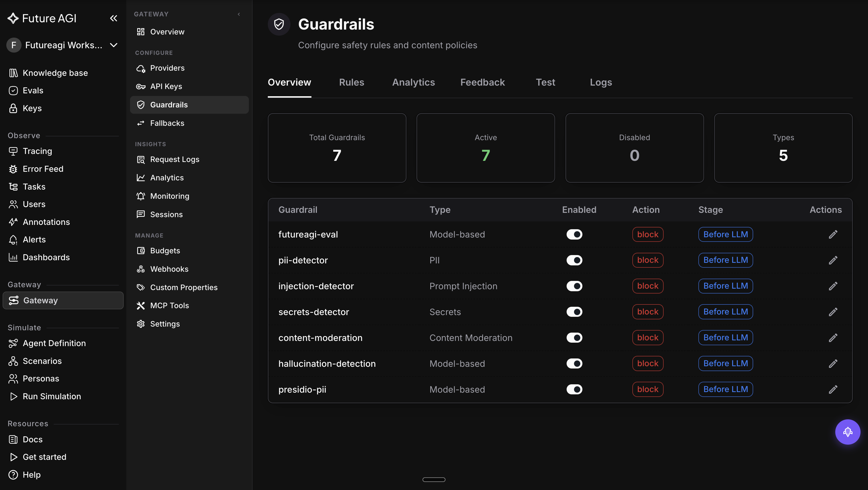The height and width of the screenshot is (490, 868).
Task: Open Monitoring under Insights
Action: point(189,196)
